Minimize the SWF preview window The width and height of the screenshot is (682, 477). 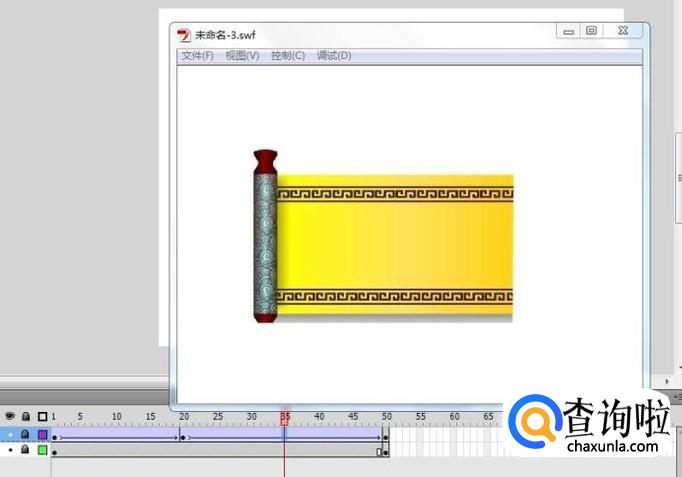(569, 32)
